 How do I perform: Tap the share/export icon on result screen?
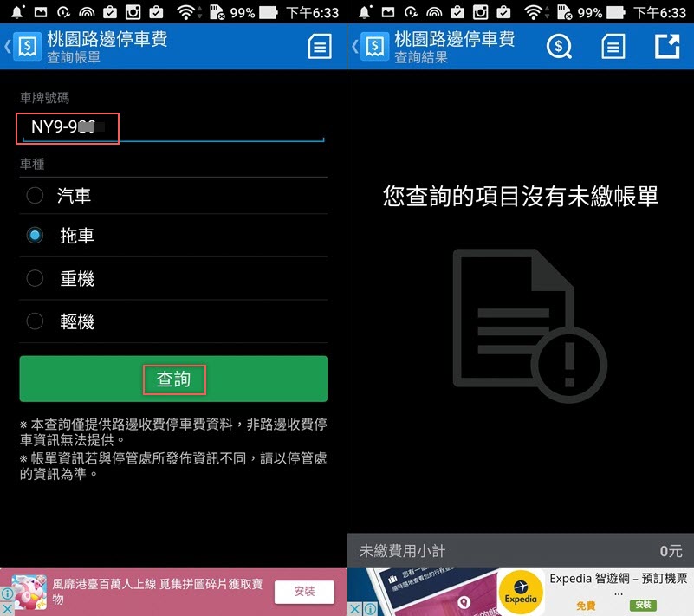point(667,46)
